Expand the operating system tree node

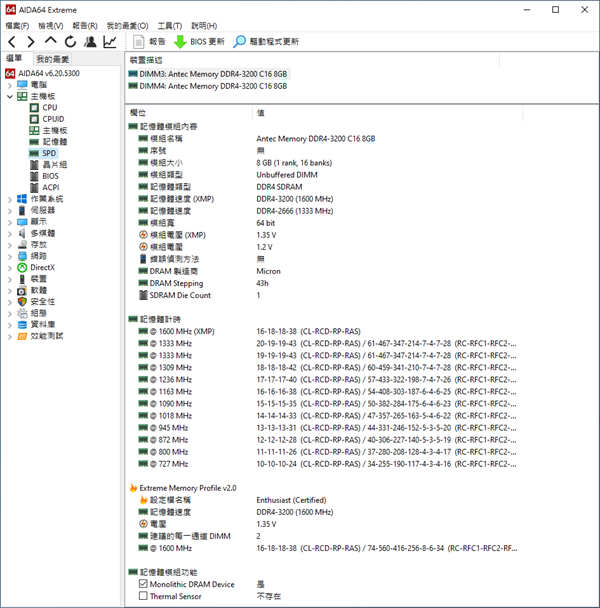10,199
